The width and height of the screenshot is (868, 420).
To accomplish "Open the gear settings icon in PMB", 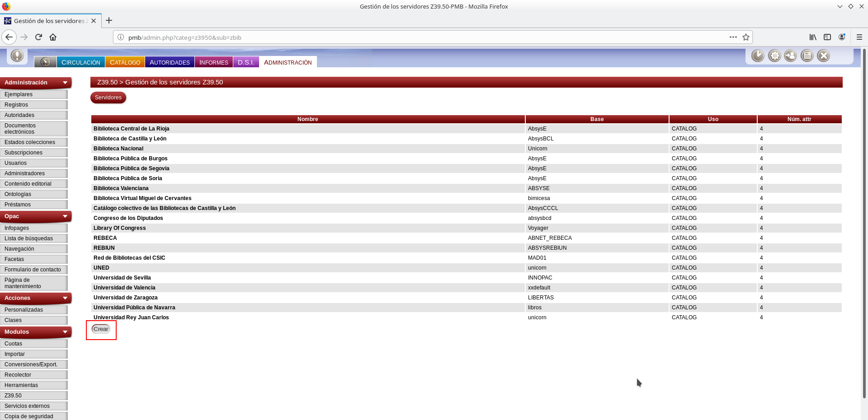I will point(774,56).
